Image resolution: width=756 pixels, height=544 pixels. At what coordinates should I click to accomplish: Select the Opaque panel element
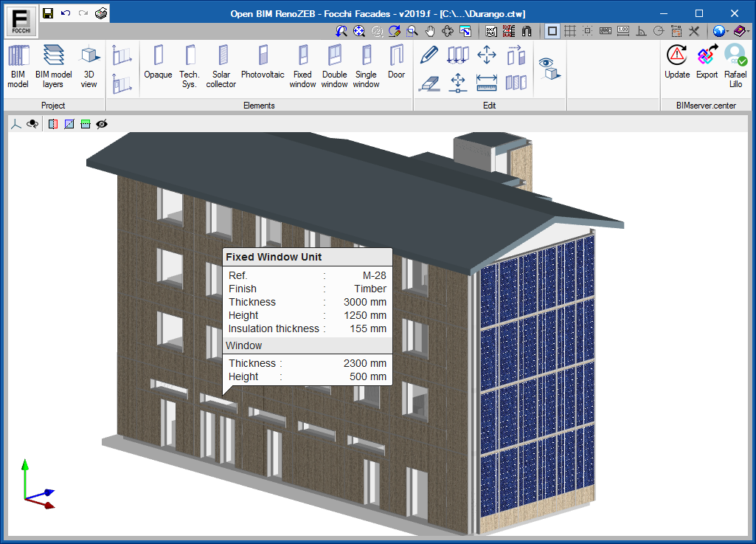[158, 62]
